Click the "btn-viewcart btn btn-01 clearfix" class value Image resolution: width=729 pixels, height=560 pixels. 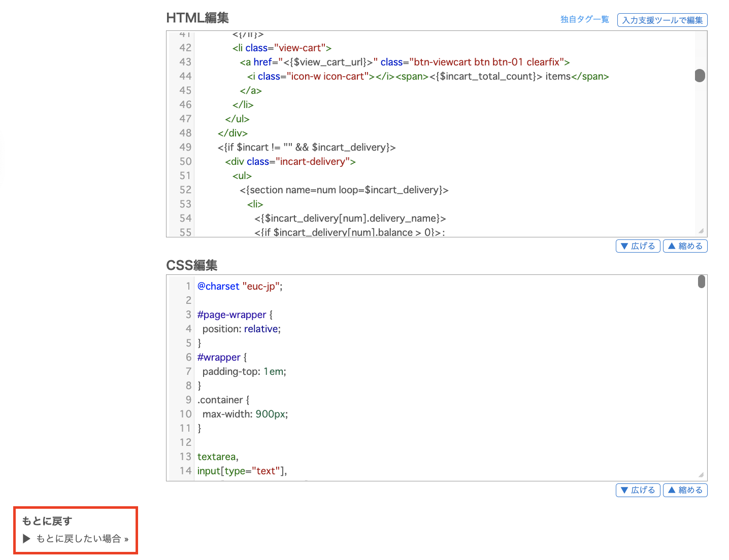pos(486,62)
